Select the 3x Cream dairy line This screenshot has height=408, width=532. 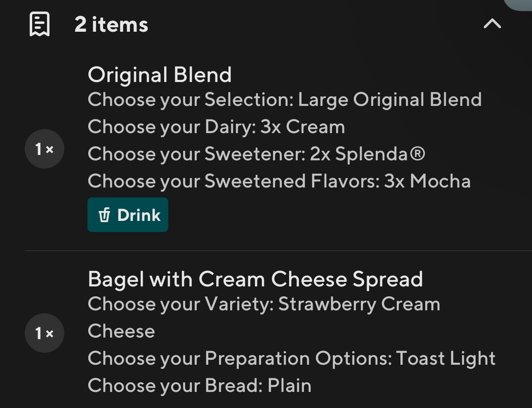(x=216, y=127)
